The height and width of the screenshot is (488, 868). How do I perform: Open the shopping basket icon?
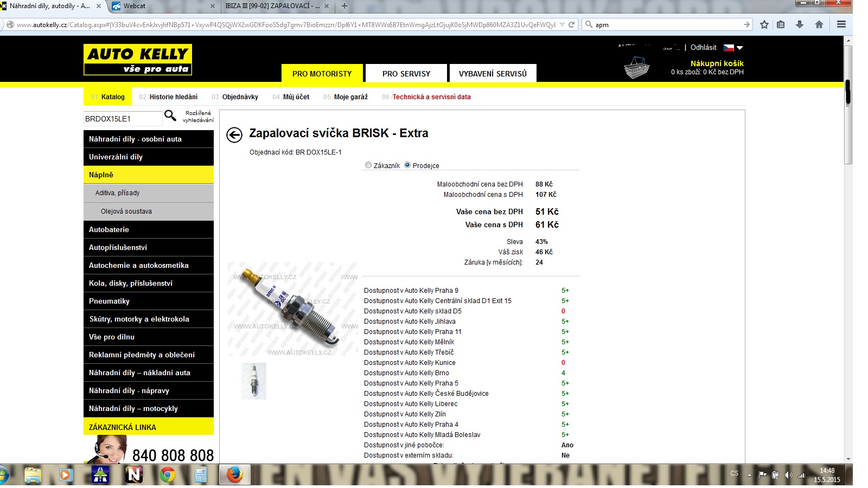point(636,68)
